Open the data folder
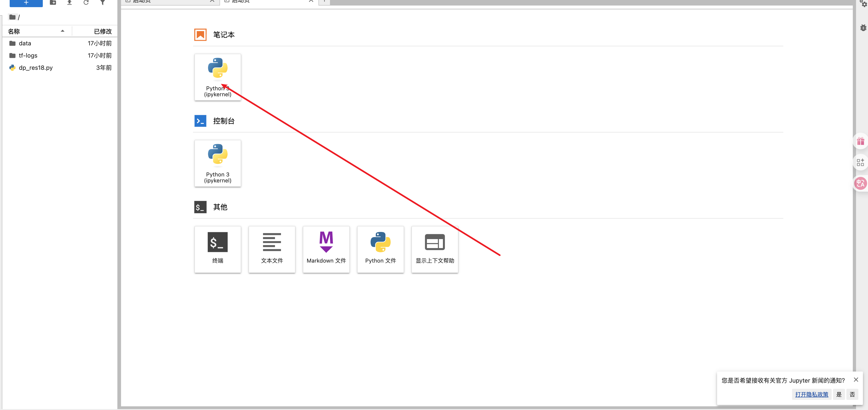This screenshot has width=868, height=410. (x=25, y=43)
